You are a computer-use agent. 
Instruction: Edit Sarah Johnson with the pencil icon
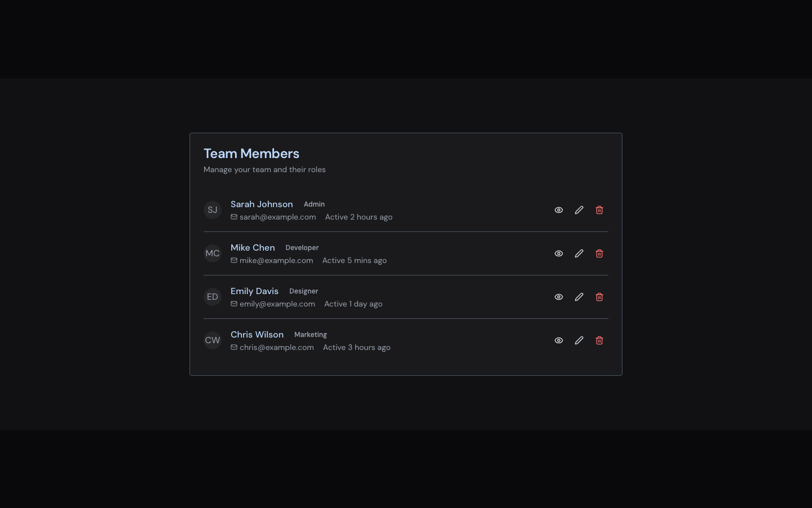[579, 210]
